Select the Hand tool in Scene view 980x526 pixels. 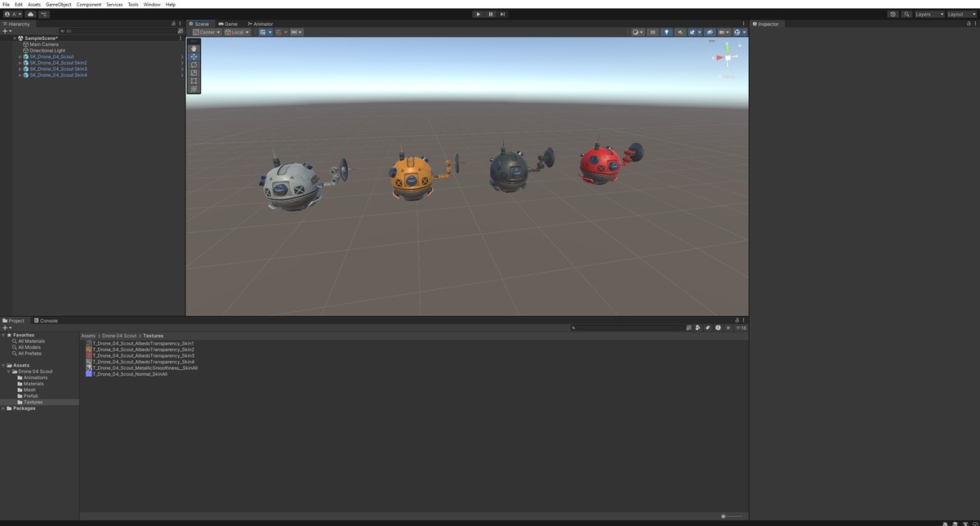coord(194,48)
